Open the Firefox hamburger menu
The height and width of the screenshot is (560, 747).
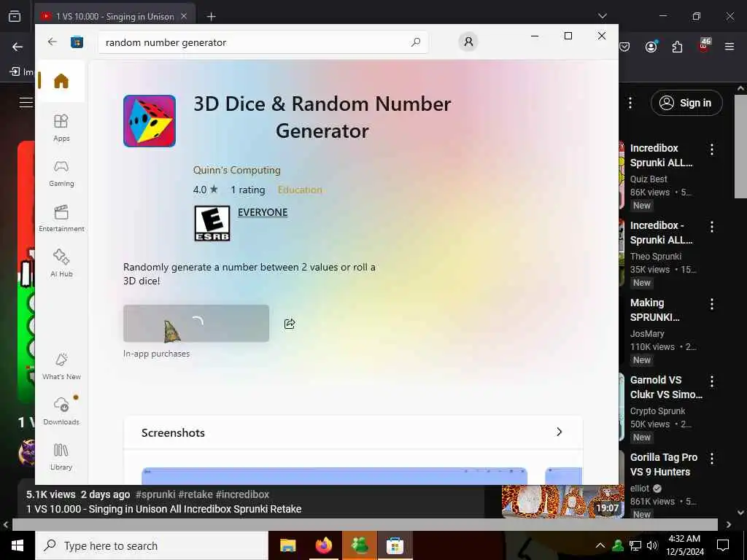coord(729,47)
